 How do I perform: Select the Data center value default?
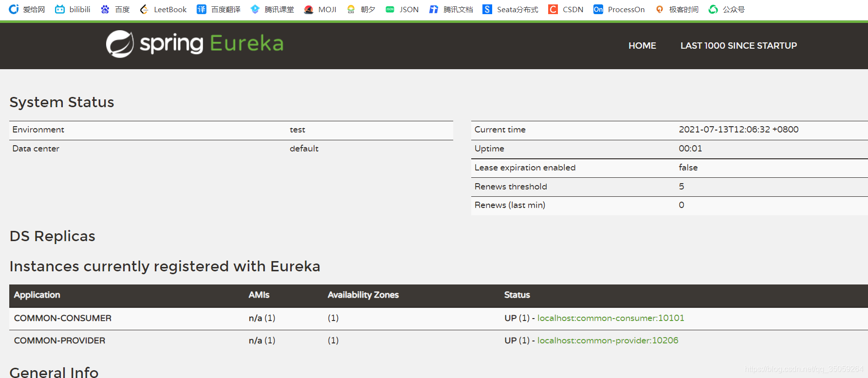(304, 149)
